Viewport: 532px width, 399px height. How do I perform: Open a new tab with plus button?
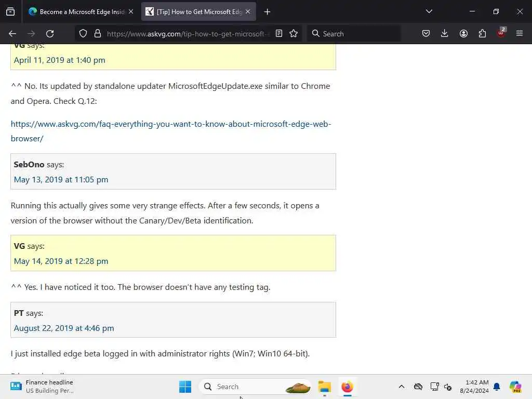pyautogui.click(x=267, y=12)
